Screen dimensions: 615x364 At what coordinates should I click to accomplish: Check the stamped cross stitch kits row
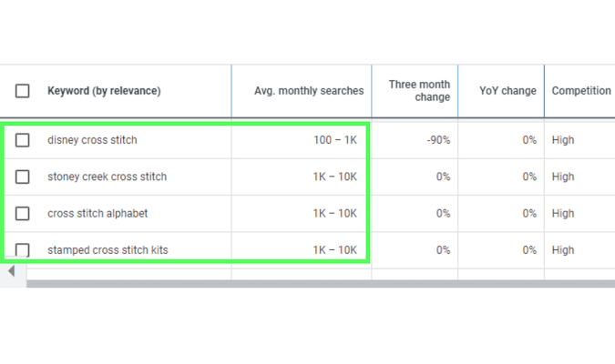pos(23,250)
